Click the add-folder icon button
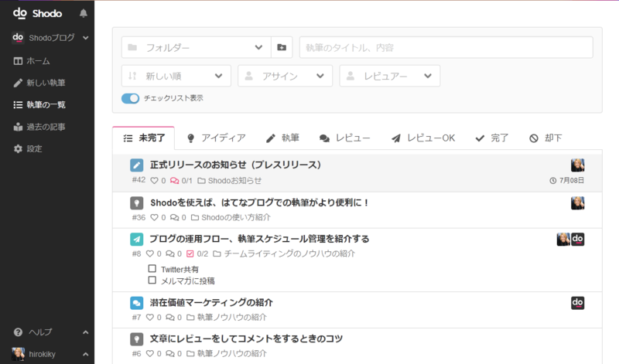Image resolution: width=619 pixels, height=364 pixels. click(282, 47)
